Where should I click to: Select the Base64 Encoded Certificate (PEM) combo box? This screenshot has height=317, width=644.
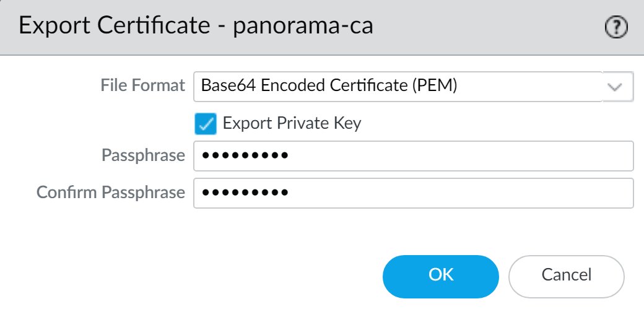[x=396, y=87]
